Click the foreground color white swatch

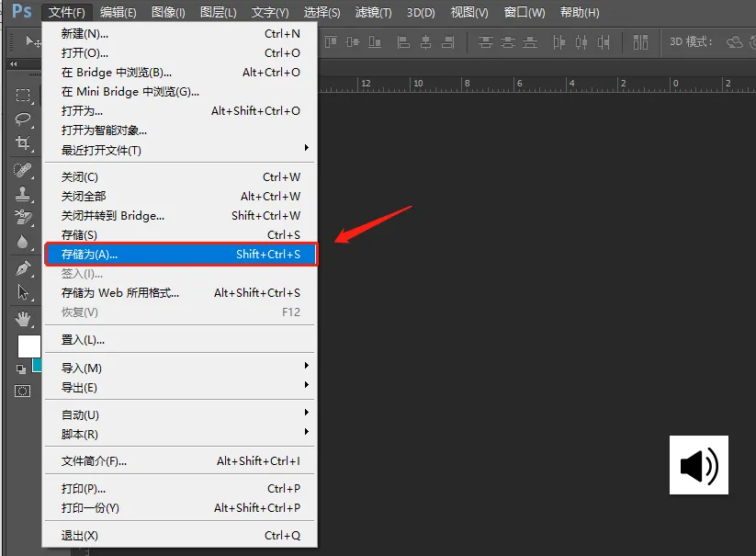[28, 346]
